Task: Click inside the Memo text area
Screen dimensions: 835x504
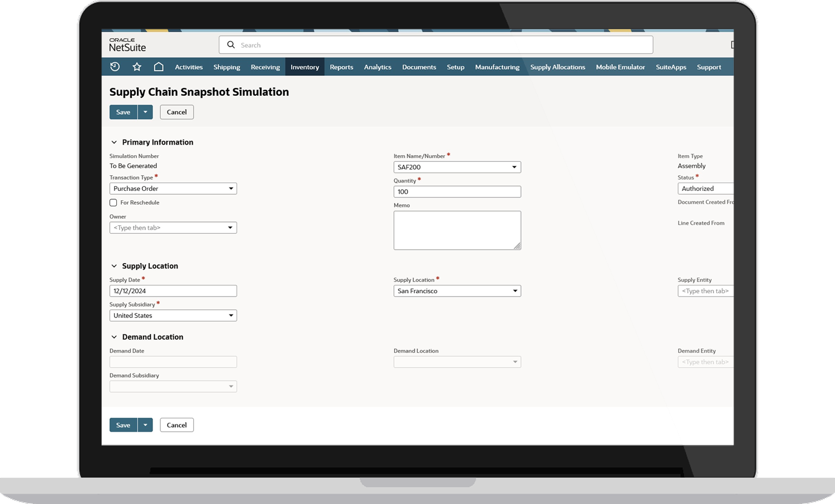Action: point(456,230)
